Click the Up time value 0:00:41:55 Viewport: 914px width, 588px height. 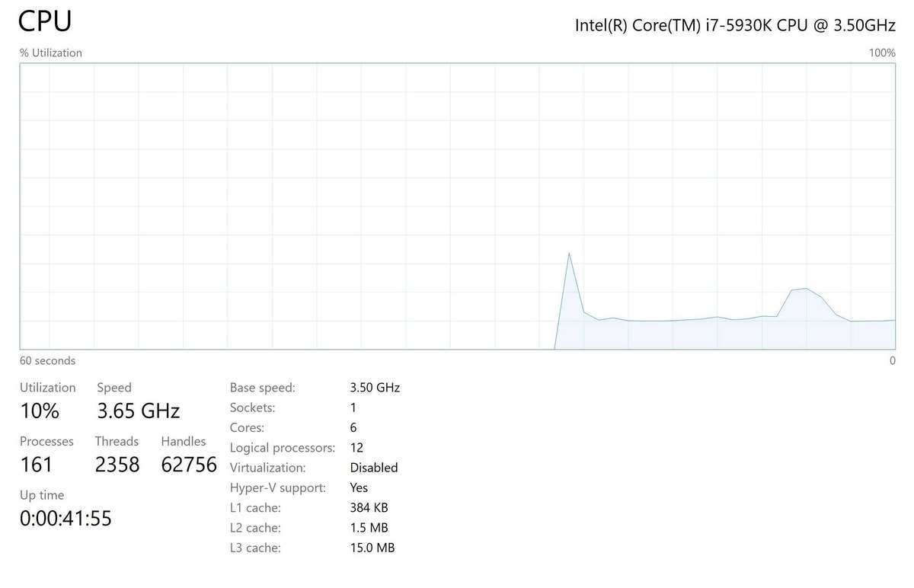click(66, 519)
